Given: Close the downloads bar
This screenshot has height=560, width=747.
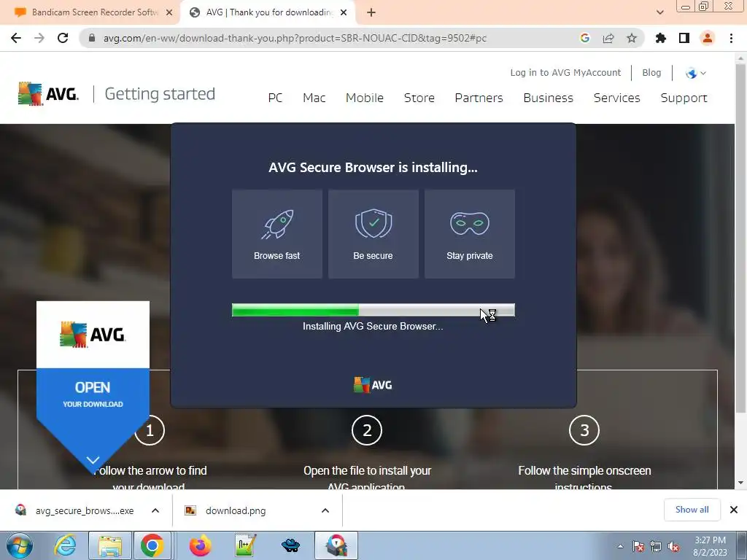Looking at the screenshot, I should (734, 510).
